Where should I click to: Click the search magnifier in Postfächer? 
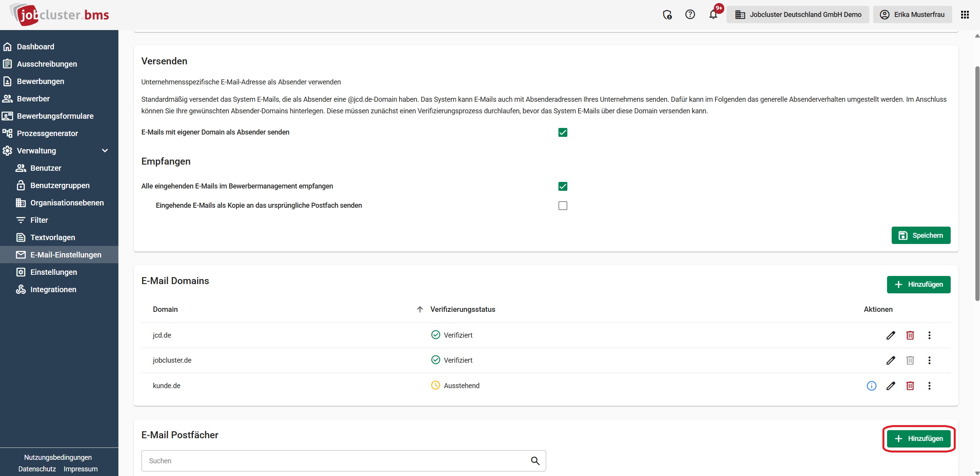coord(535,461)
